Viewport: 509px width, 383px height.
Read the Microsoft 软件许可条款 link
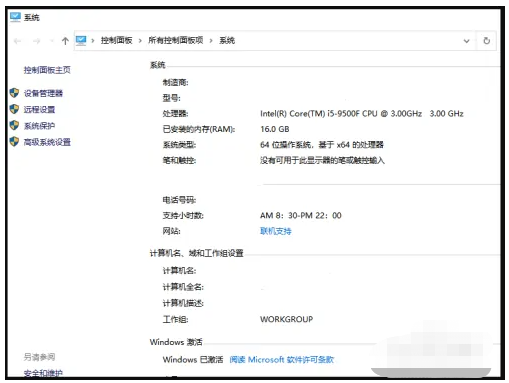[x=282, y=360]
